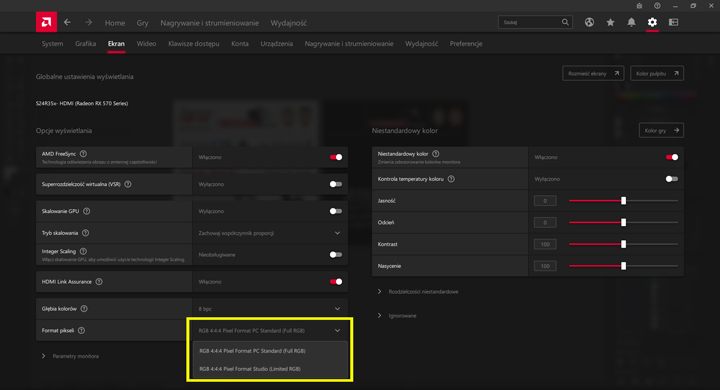Select RGB 4:4:4 PC Standard (Full RGB) option
Viewport: 720px width, 390px height.
pos(270,350)
